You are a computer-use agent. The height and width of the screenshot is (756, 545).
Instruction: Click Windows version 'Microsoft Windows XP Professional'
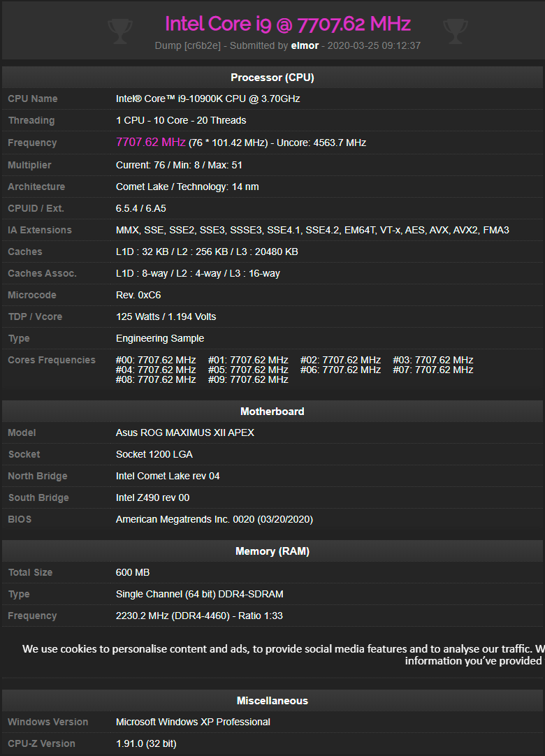[193, 722]
